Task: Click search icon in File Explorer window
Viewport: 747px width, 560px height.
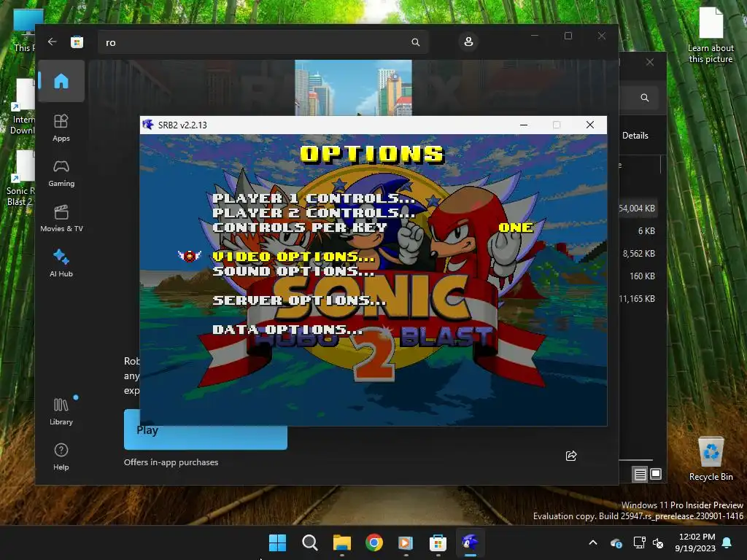Action: coord(645,98)
